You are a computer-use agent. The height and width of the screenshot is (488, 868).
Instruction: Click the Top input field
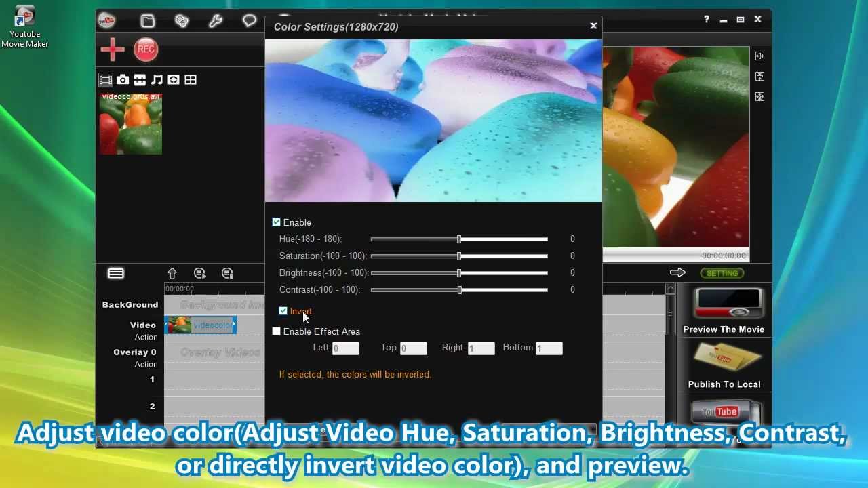pyautogui.click(x=414, y=348)
